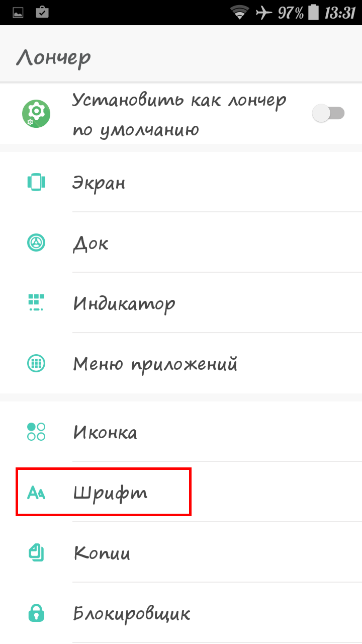
Task: Tap the Иконка four-circles icon
Action: click(36, 432)
